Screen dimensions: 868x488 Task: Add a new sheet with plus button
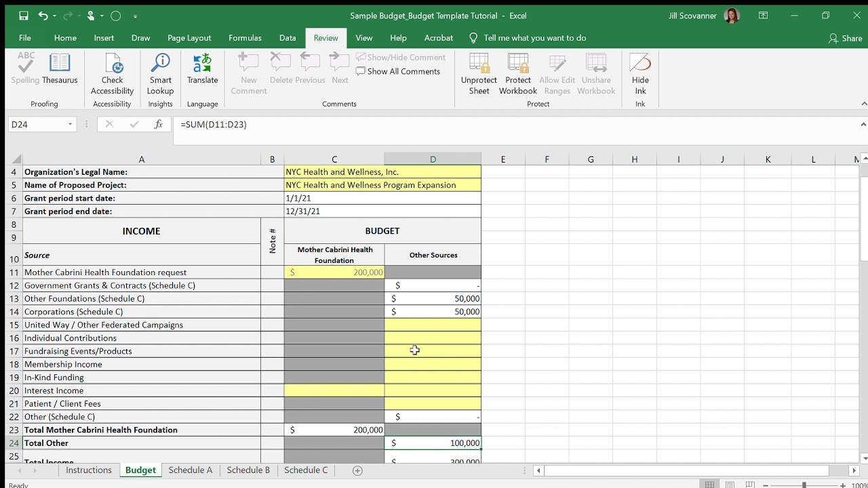[357, 470]
